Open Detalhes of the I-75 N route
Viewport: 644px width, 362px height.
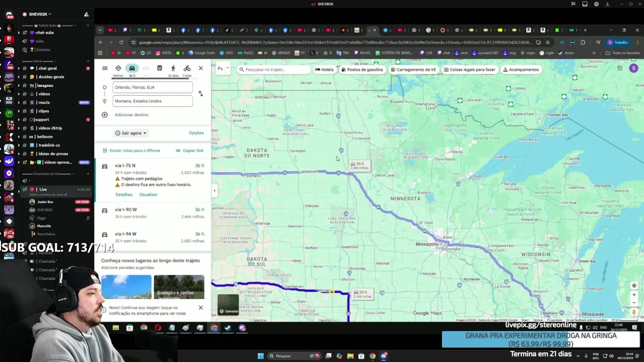point(124,195)
